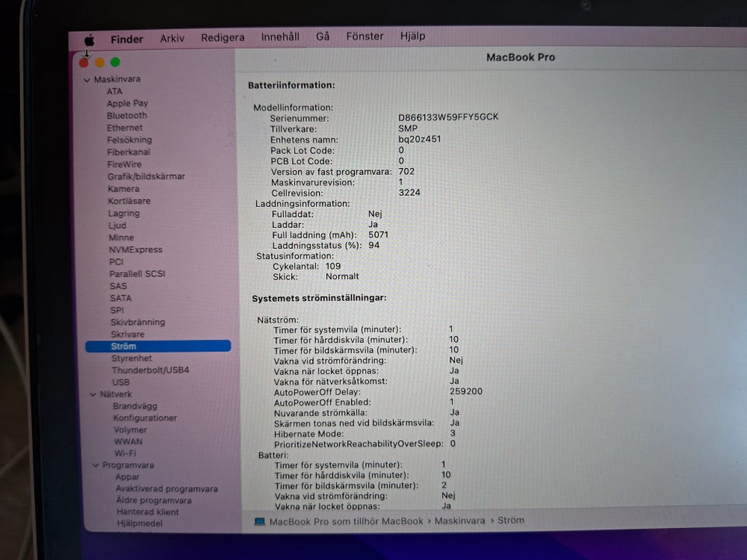The height and width of the screenshot is (560, 747).
Task: Select Parallell SCSI in the sidebar
Action: click(137, 274)
